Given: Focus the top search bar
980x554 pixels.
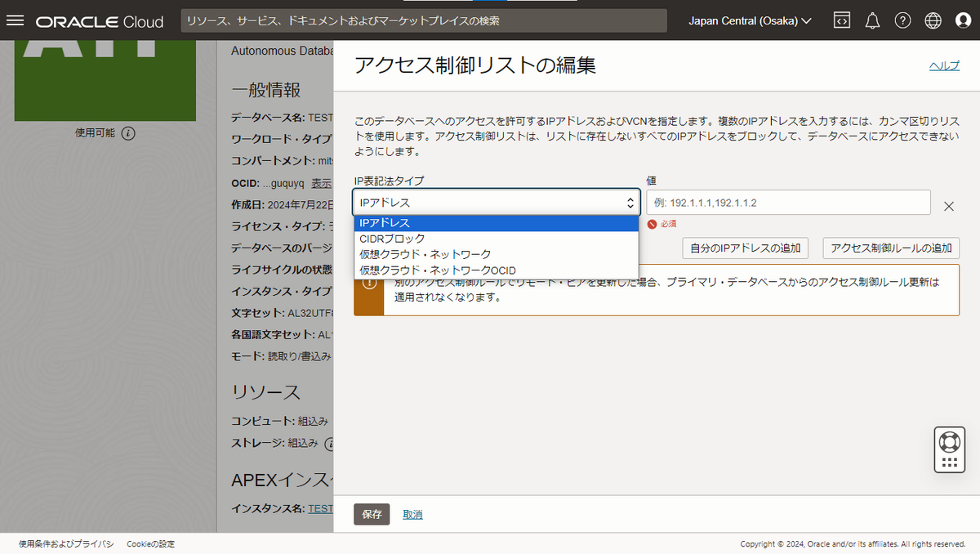Looking at the screenshot, I should [424, 21].
